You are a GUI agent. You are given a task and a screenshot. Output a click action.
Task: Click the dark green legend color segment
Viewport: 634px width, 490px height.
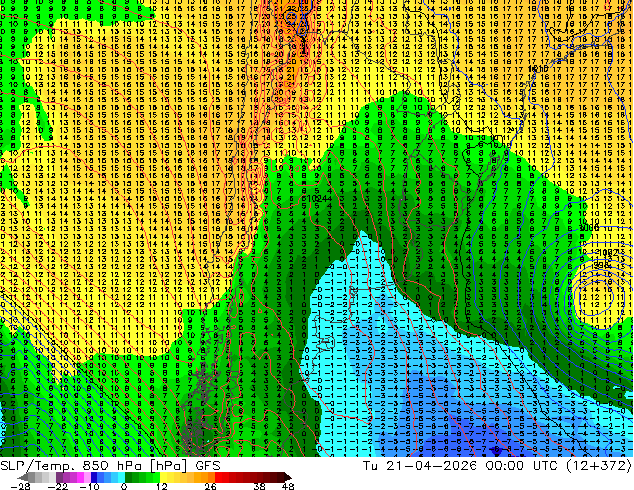pos(129,477)
